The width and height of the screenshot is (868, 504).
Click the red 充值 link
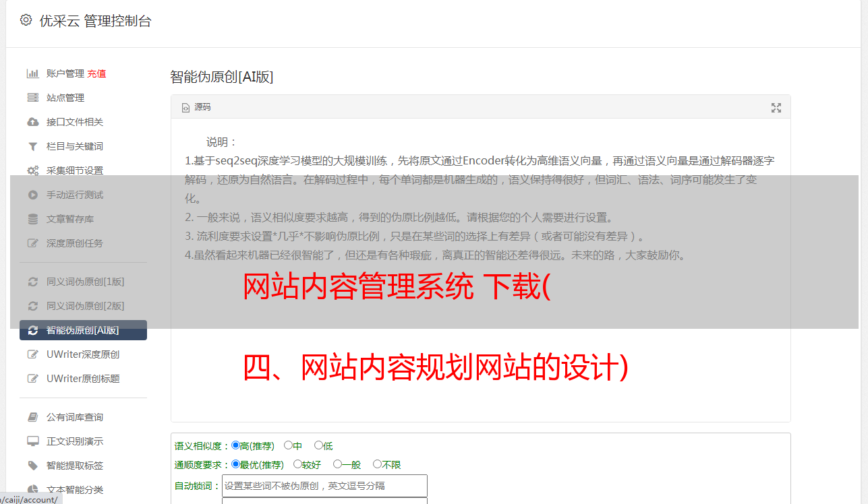click(x=96, y=73)
